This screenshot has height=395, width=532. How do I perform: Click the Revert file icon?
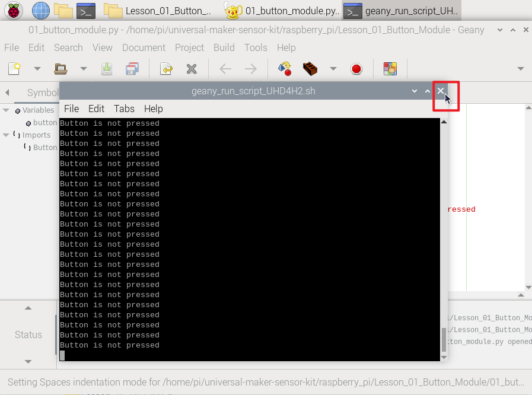(x=166, y=69)
